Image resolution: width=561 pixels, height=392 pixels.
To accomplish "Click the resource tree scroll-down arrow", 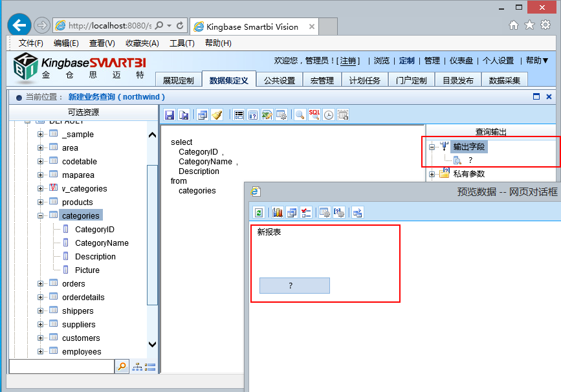I will [152, 344].
